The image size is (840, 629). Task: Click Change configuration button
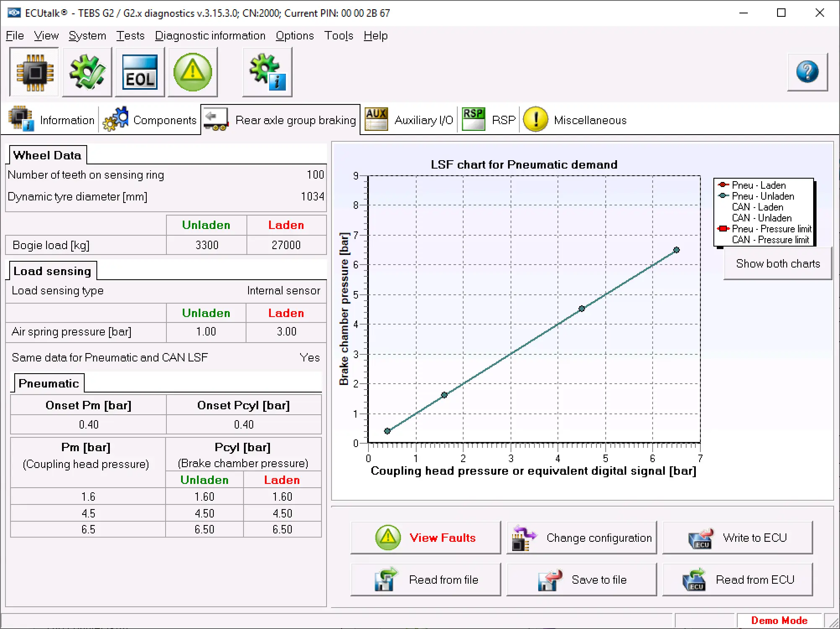[581, 538]
